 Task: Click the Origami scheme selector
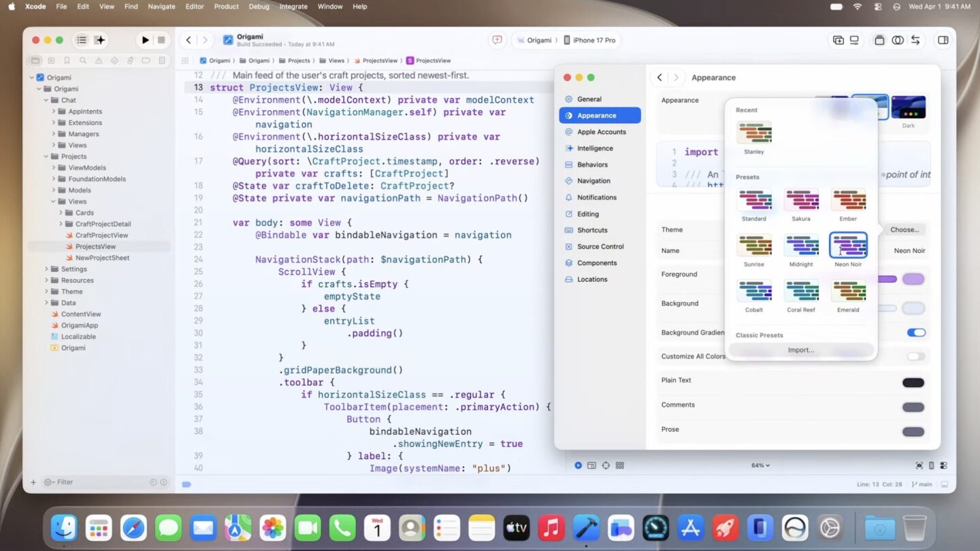click(x=534, y=40)
